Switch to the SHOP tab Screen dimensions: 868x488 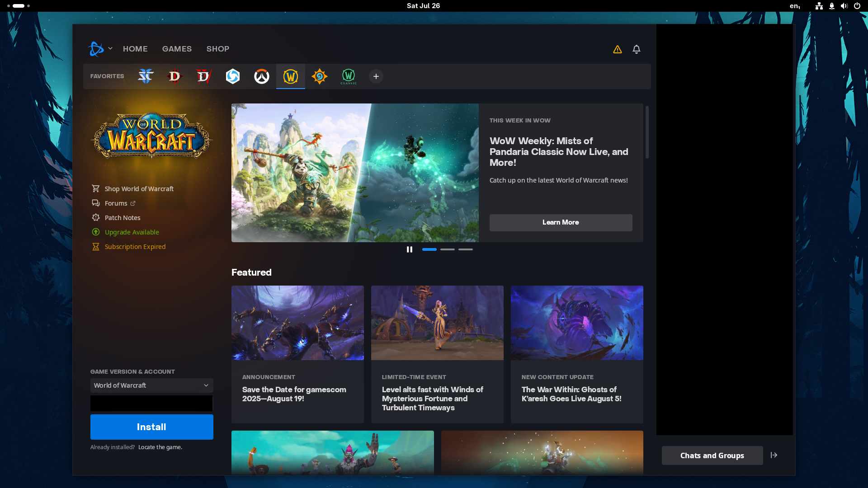218,49
